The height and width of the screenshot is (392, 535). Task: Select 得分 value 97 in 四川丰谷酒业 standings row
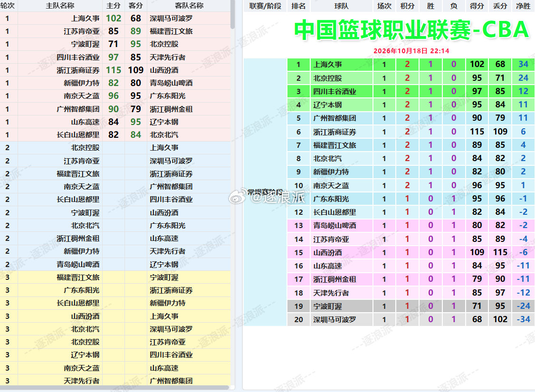pos(477,91)
